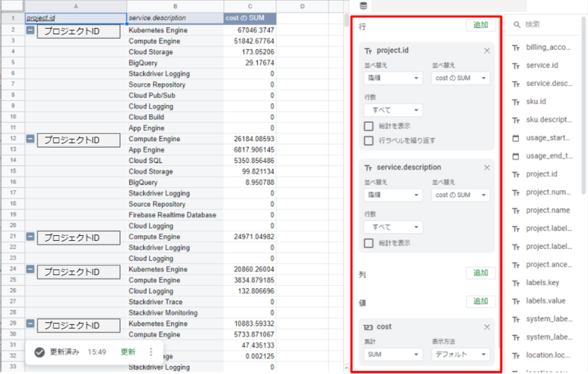Select the project.id header cell A1
This screenshot has height=374, width=588.
pos(76,18)
